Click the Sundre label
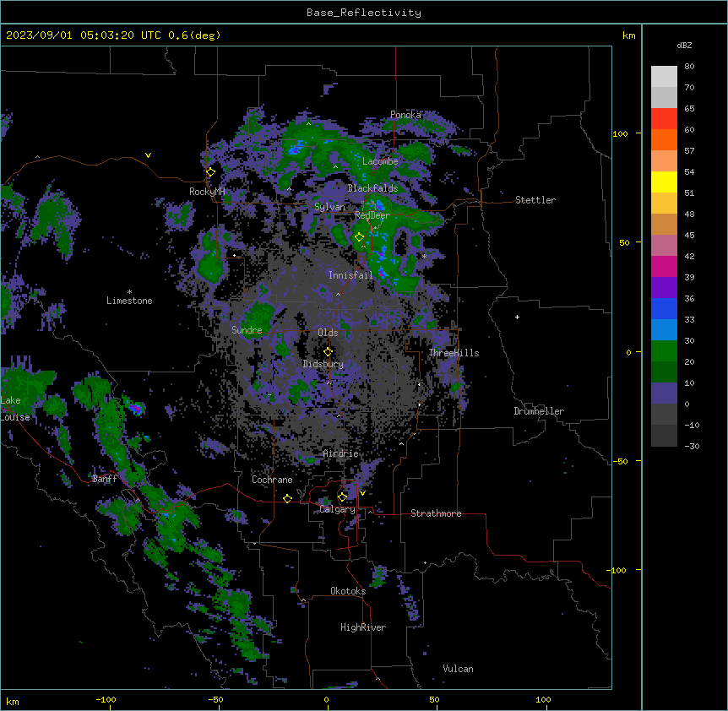 click(x=247, y=330)
